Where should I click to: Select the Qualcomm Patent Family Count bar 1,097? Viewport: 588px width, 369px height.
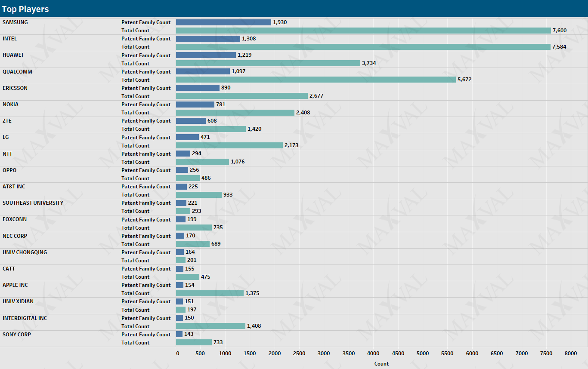point(203,71)
